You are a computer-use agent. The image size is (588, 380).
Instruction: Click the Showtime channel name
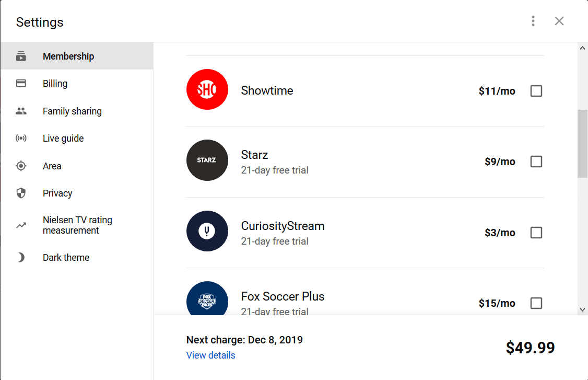coord(267,90)
